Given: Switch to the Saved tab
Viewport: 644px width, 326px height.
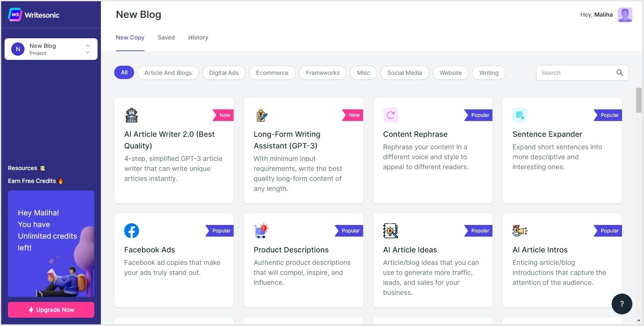Looking at the screenshot, I should [166, 37].
